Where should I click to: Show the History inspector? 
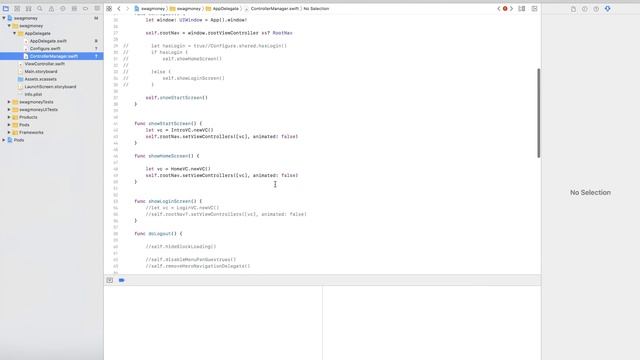tap(585, 9)
